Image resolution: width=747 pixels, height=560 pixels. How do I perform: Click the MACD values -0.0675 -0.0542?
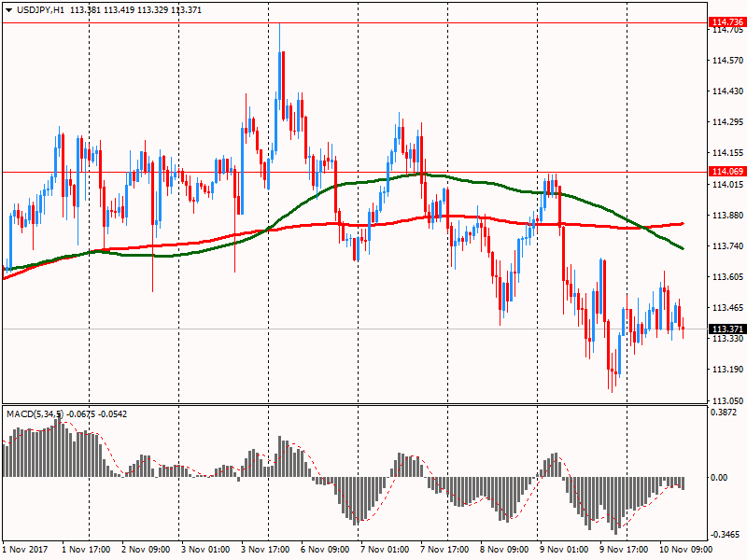[97, 413]
